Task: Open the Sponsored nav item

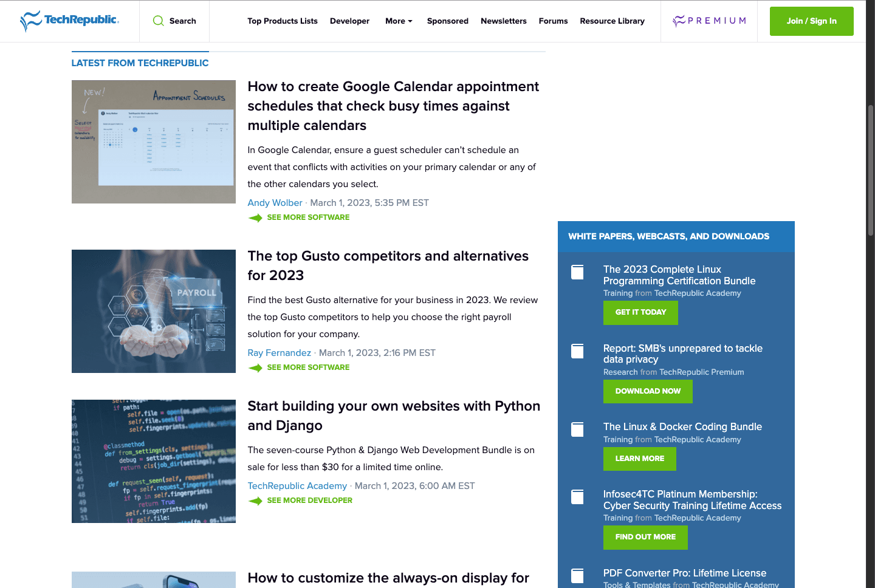Action: pyautogui.click(x=448, y=21)
